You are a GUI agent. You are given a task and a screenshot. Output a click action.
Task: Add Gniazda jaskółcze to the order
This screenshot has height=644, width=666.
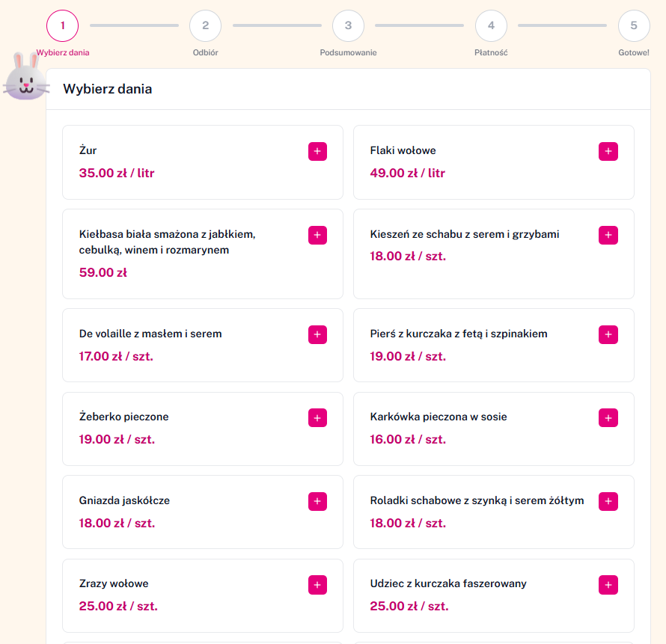click(x=317, y=502)
